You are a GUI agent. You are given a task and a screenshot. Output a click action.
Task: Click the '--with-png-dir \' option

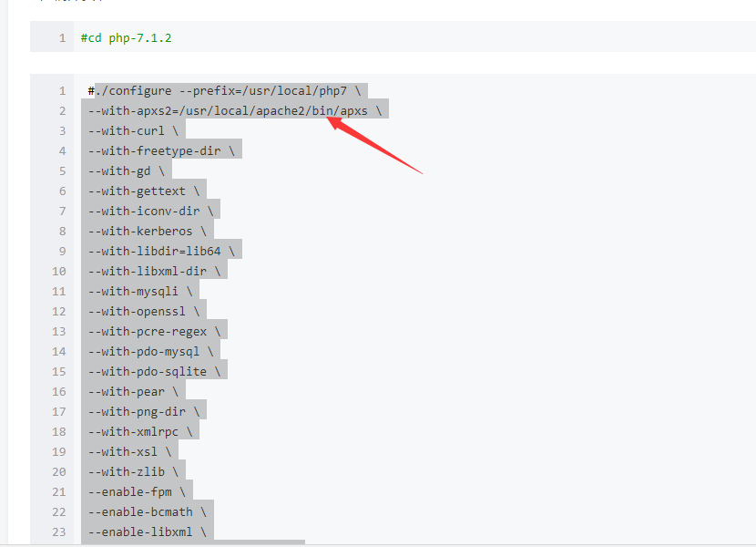[144, 412]
